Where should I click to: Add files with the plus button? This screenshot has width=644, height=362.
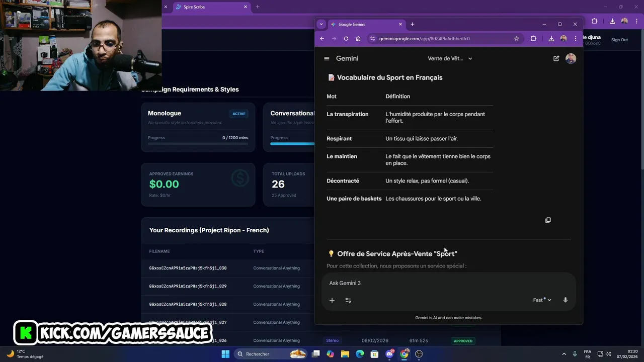(x=332, y=300)
